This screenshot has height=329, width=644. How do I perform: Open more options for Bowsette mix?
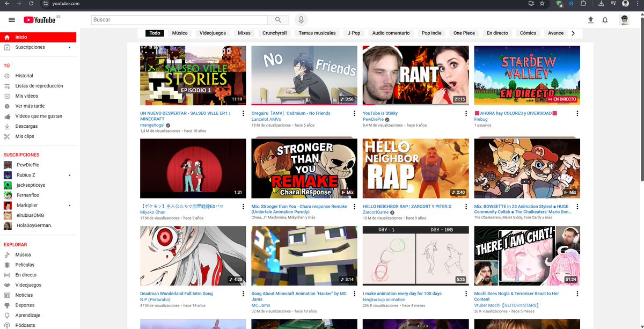(x=577, y=207)
